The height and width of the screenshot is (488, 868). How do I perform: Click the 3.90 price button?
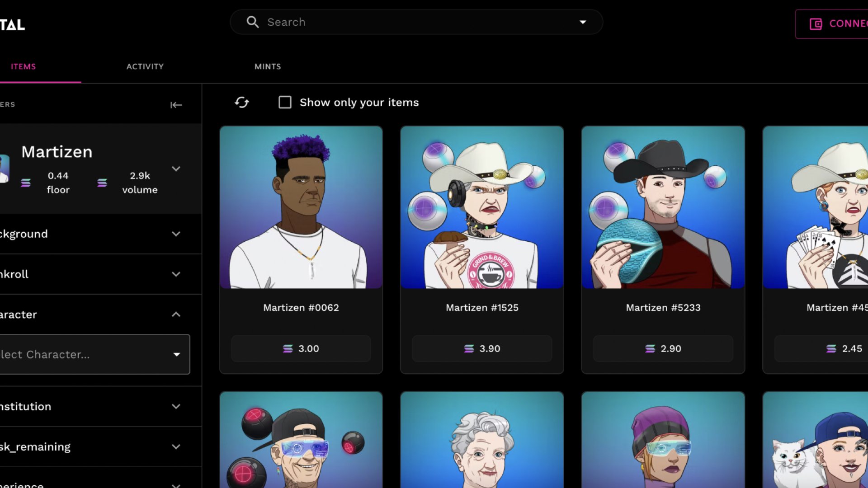[x=482, y=348]
